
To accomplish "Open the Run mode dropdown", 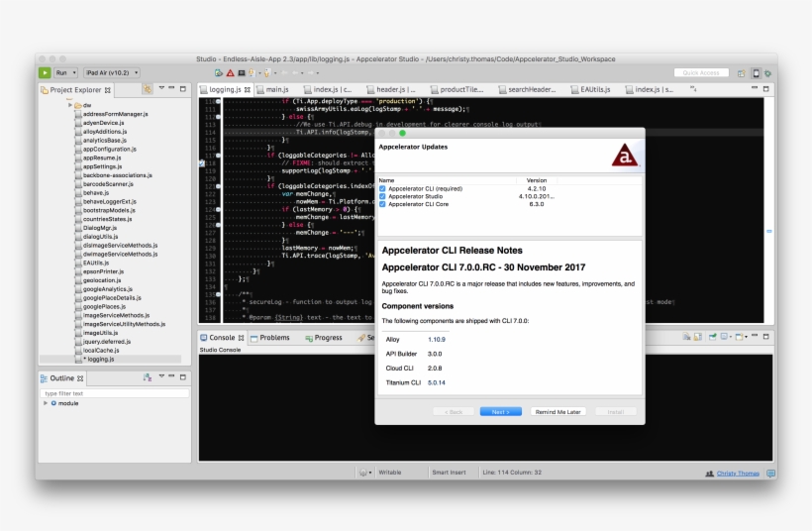I will pyautogui.click(x=66, y=72).
